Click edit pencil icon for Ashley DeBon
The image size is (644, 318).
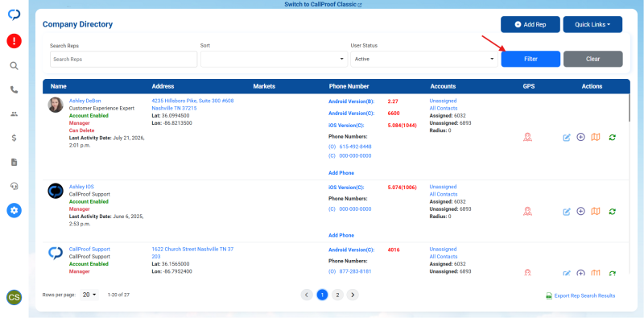567,137
